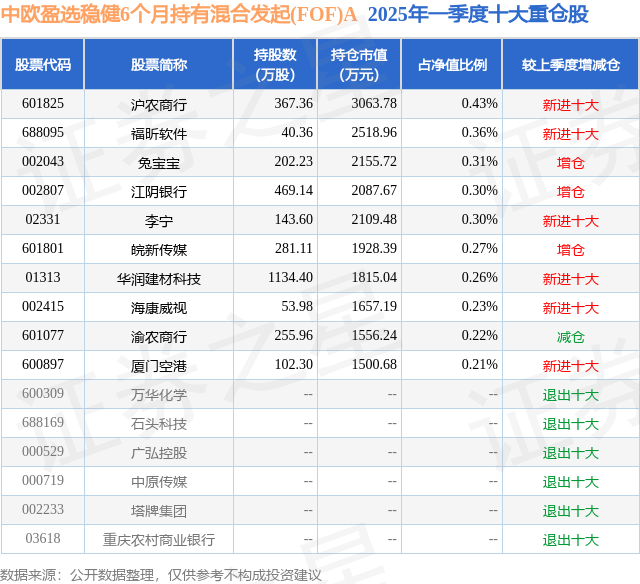Click stock code 688095

[x=43, y=133]
